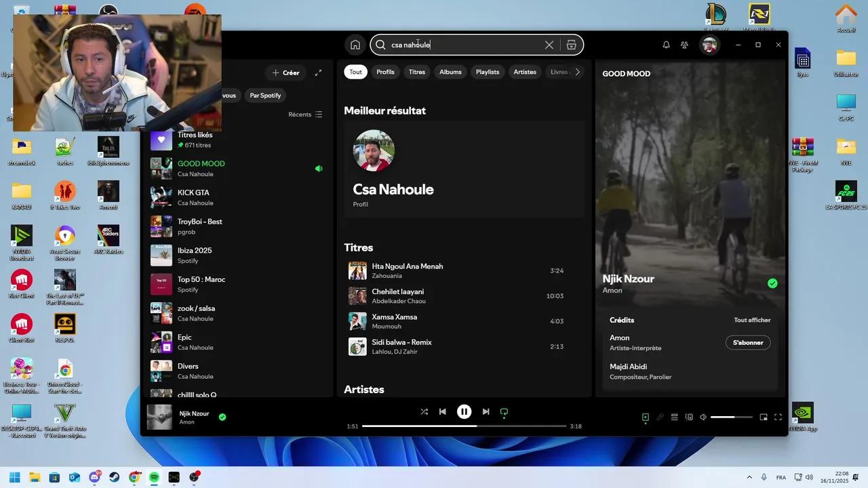
Task: Show hidden system tray icons
Action: tap(749, 477)
